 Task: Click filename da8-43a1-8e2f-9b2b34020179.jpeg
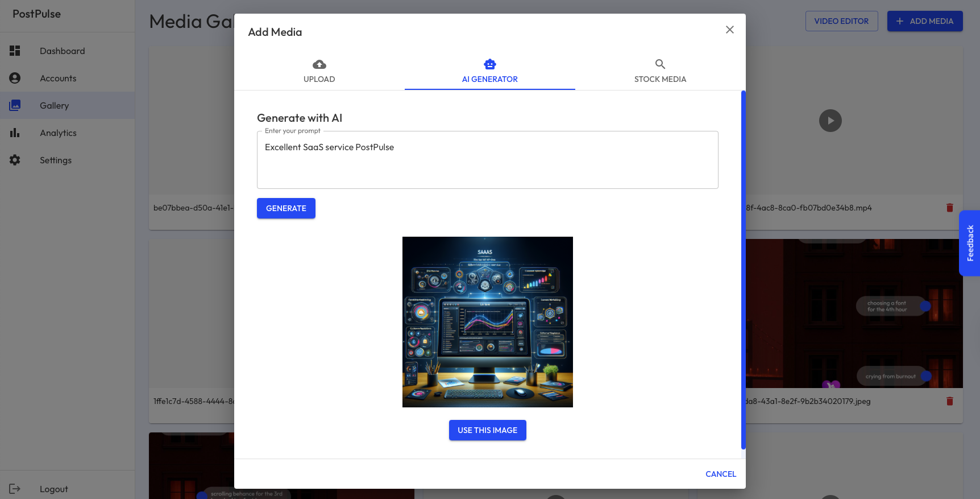[808, 401]
